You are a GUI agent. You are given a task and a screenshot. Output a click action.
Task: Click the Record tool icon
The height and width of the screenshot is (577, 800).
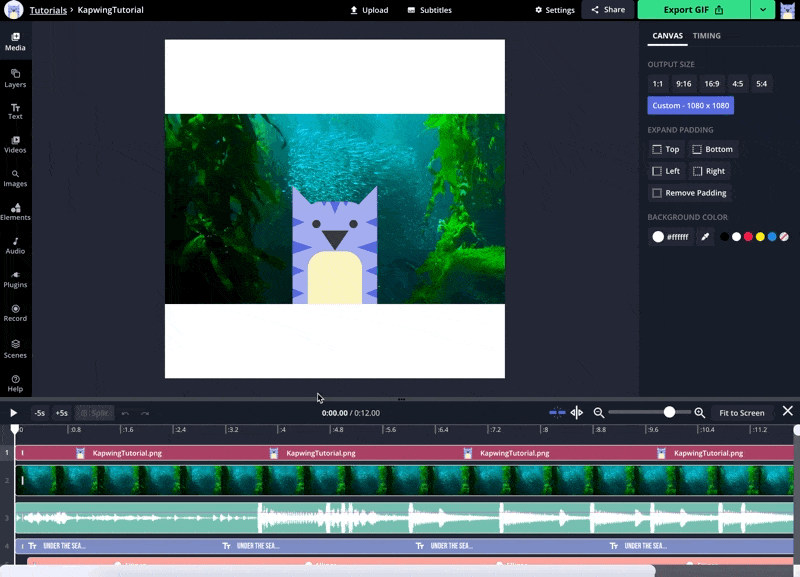click(15, 312)
